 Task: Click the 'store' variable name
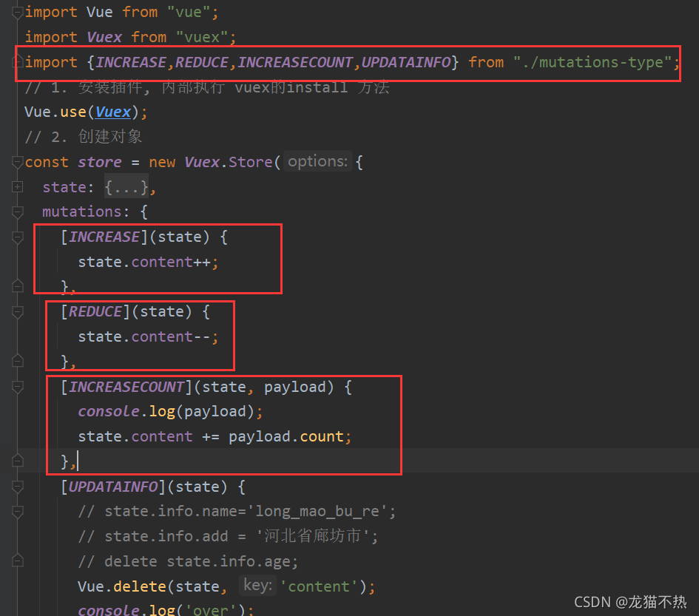click(99, 162)
